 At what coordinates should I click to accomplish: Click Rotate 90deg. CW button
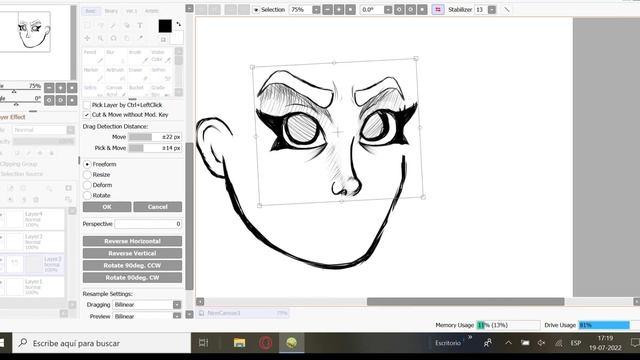pos(132,278)
